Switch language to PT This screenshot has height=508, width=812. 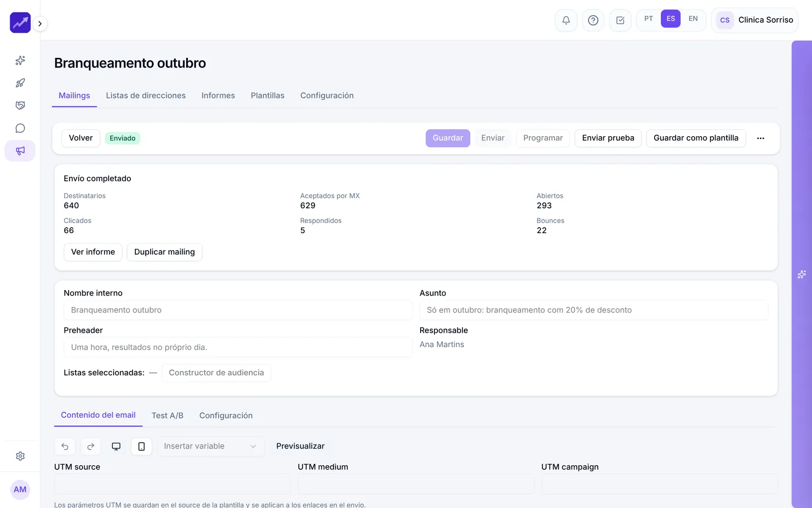click(x=649, y=19)
